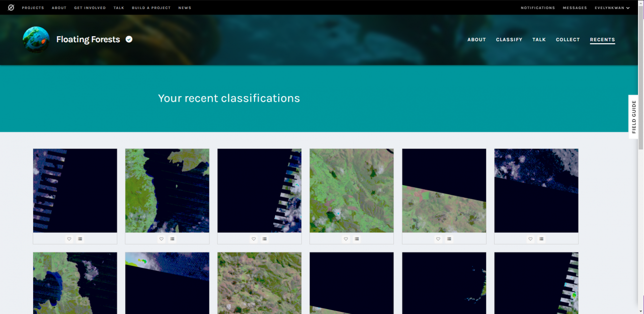Open the project's About tab

(476, 40)
